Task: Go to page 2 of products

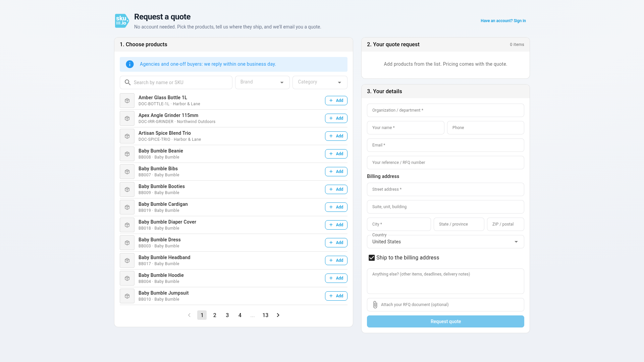Action: 215,315
